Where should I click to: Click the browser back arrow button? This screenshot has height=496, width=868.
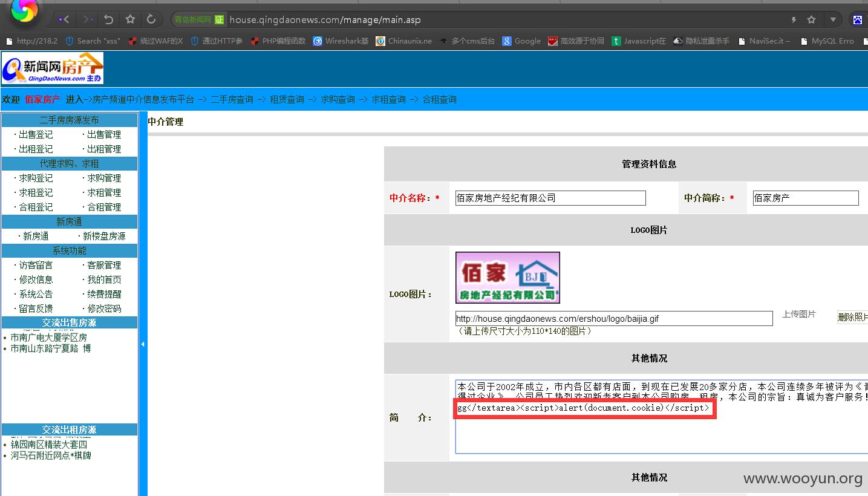pyautogui.click(x=64, y=19)
